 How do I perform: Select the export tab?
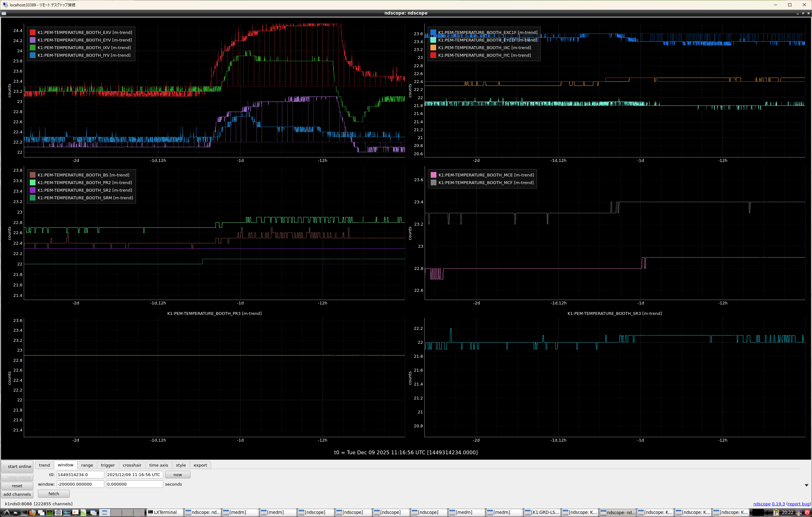pos(200,465)
